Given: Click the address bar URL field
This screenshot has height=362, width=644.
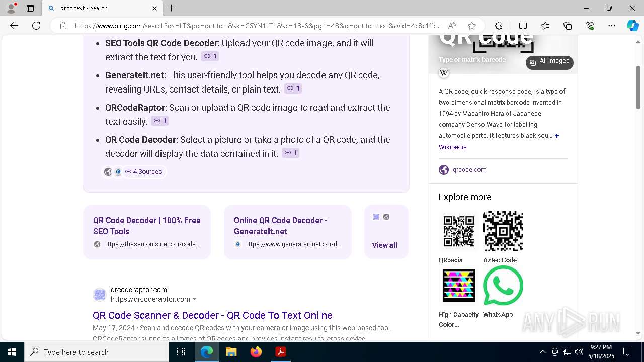Looking at the screenshot, I should click(258, 26).
